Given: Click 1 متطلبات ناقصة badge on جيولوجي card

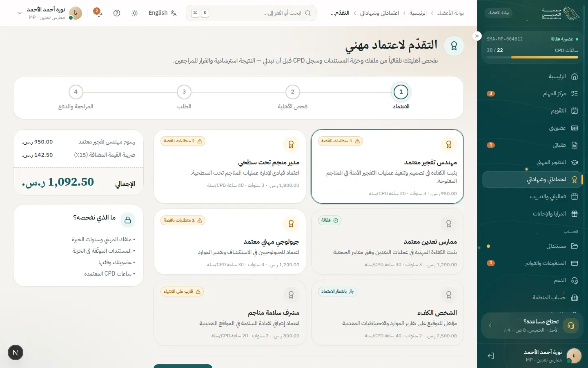Looking at the screenshot, I should [x=183, y=220].
